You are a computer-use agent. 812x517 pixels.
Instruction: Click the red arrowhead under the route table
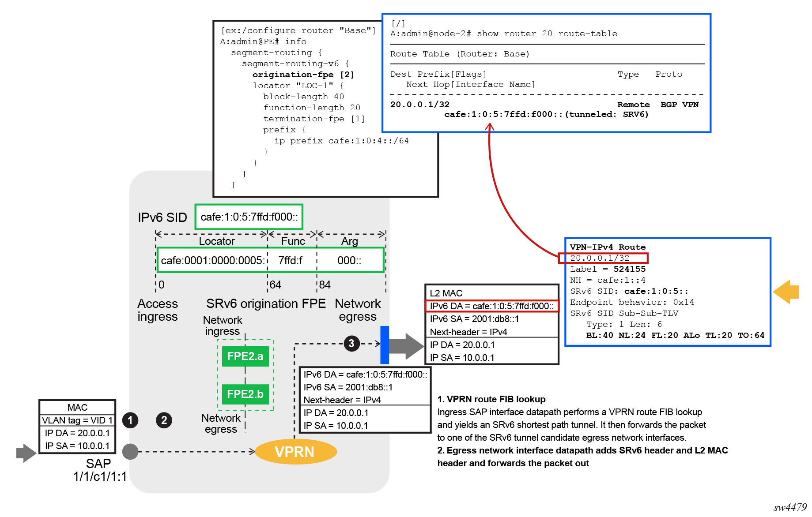pos(489,127)
